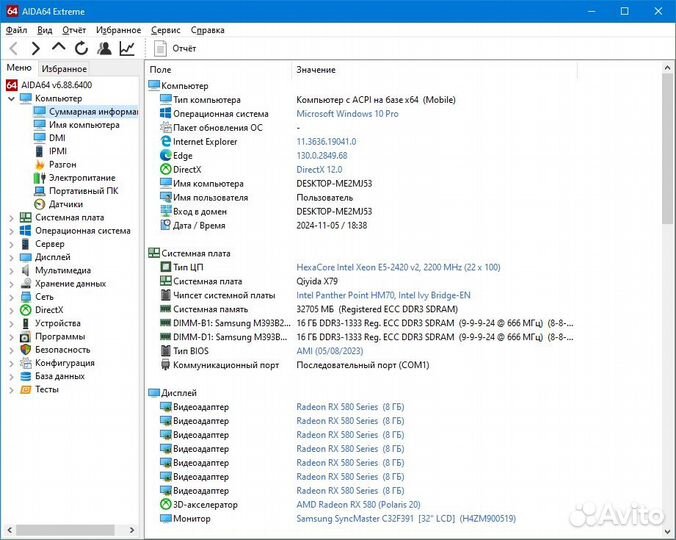Open the Файл menu
This screenshot has width=676, height=540.
16,30
